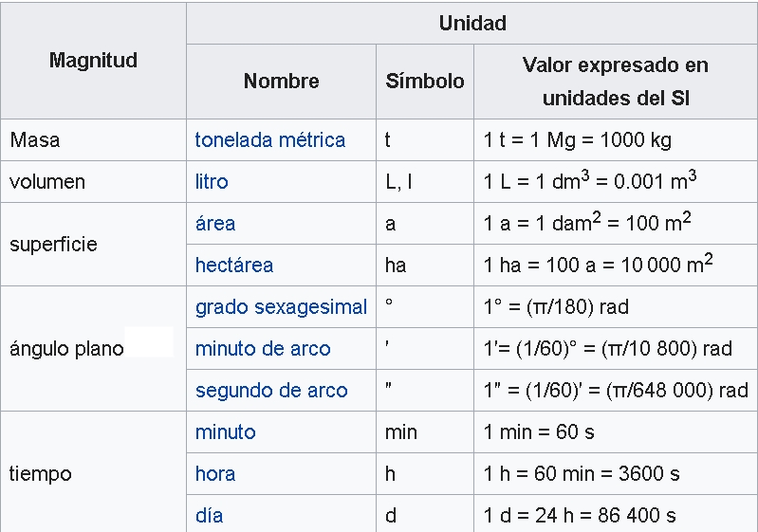Click the 'Nombre' column header
Viewport: 758px width, 532px height.
tap(281, 82)
